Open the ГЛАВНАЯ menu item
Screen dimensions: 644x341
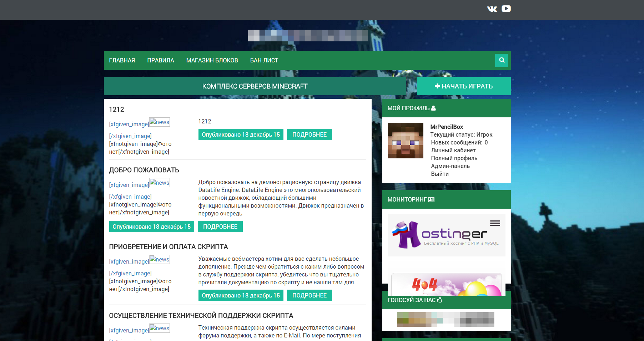tap(122, 61)
